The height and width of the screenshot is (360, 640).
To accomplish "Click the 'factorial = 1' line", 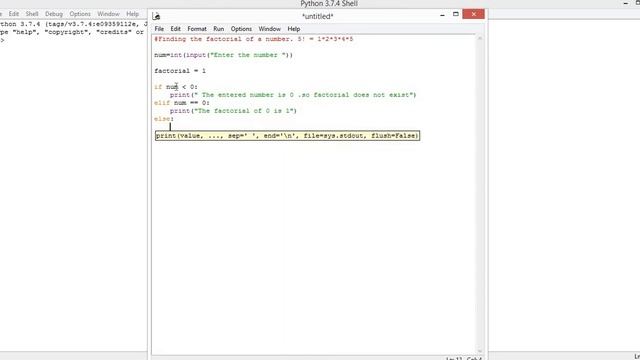I will 180,71.
